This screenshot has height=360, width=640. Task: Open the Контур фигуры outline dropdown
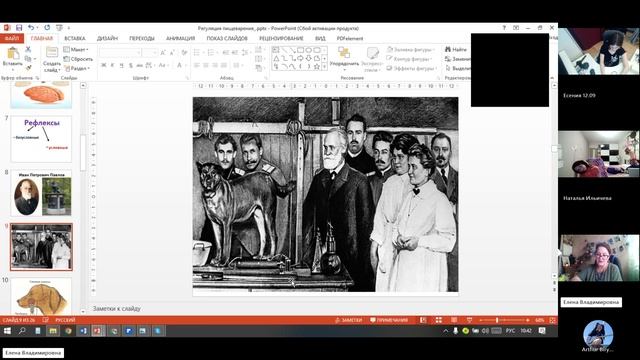[409, 59]
